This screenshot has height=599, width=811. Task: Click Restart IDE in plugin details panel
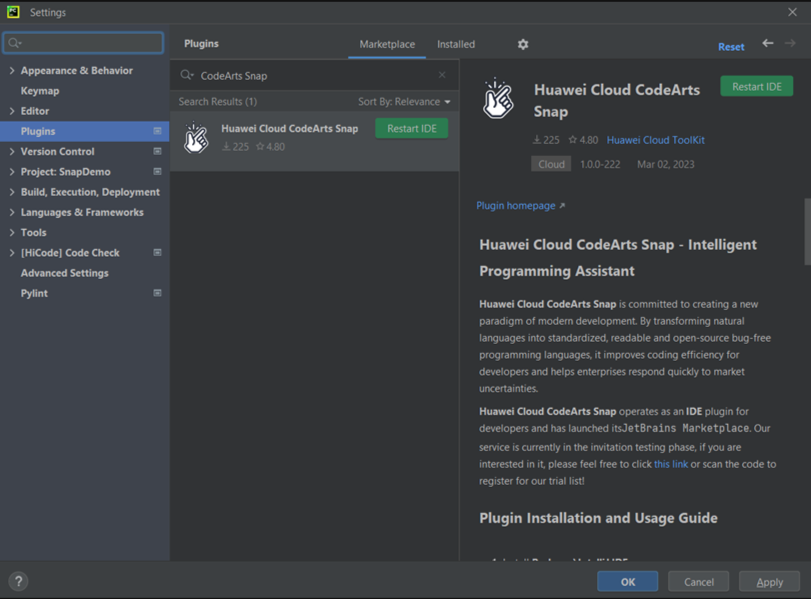point(756,87)
